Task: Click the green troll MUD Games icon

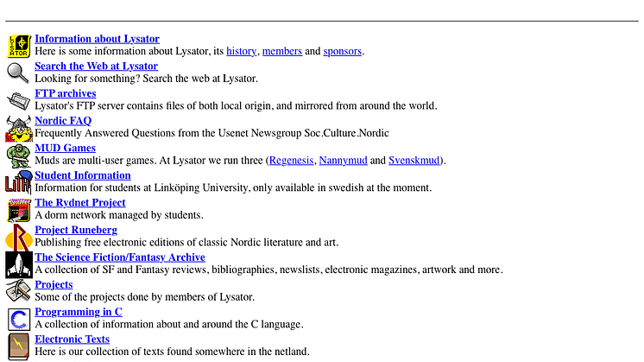Action: tap(19, 156)
